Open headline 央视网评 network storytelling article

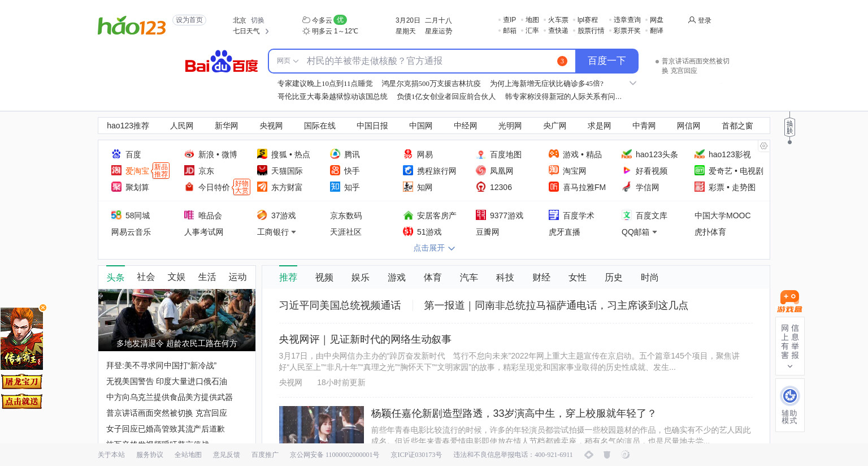coord(365,339)
